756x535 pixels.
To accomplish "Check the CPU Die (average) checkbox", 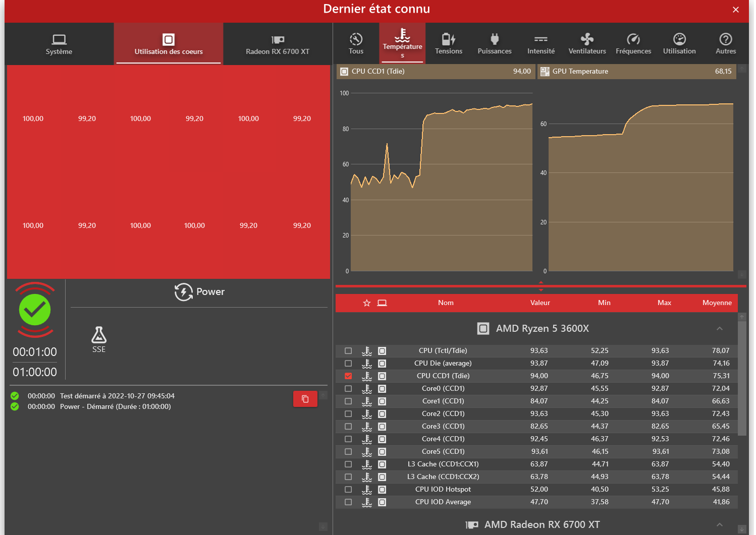I will click(x=348, y=364).
